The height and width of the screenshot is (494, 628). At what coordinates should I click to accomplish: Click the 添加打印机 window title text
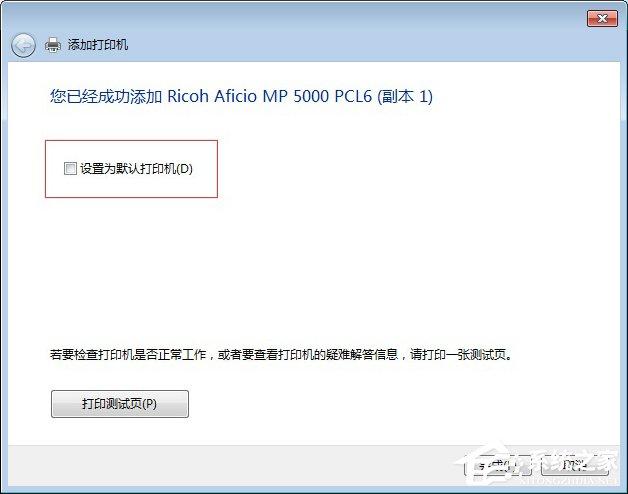click(98, 45)
